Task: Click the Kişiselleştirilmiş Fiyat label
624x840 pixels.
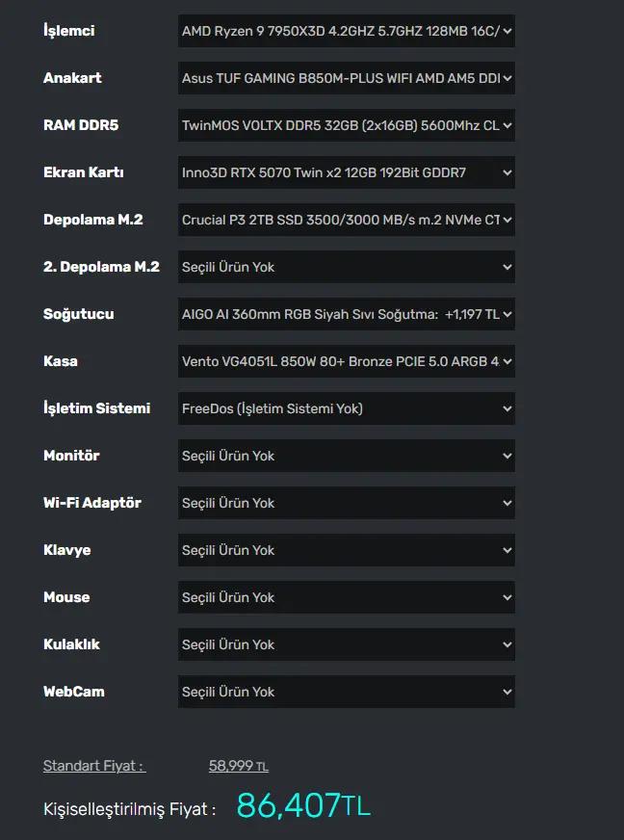Action: (x=129, y=809)
